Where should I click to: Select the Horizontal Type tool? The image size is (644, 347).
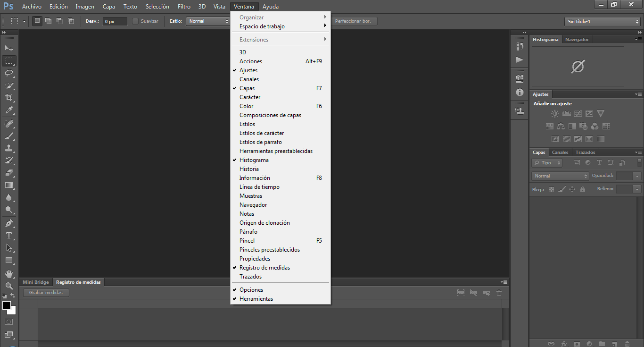(9, 235)
